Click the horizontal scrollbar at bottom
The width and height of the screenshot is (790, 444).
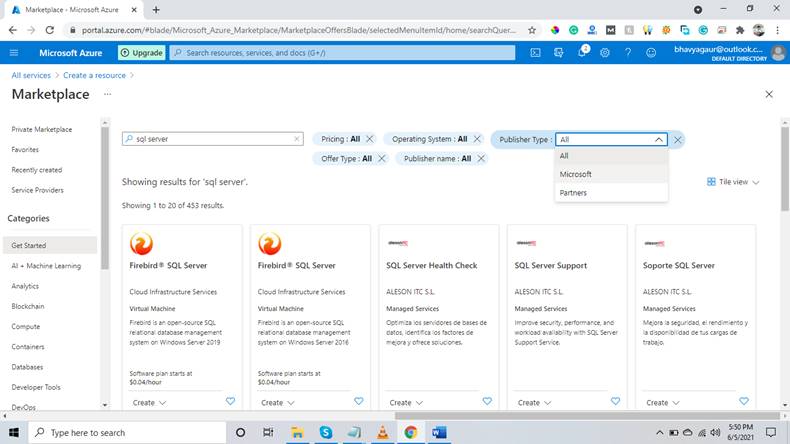click(x=587, y=416)
